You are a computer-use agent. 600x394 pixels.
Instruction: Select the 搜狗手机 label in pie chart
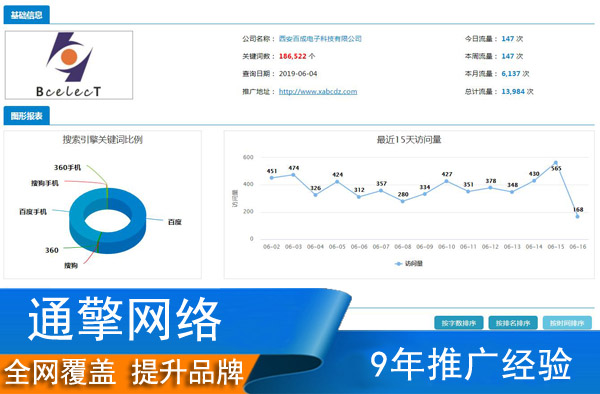pos(45,183)
